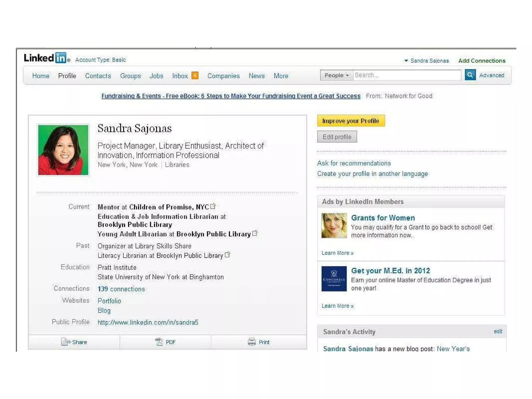Expand the People search type dropdown
This screenshot has height=399, width=532.
coord(336,75)
